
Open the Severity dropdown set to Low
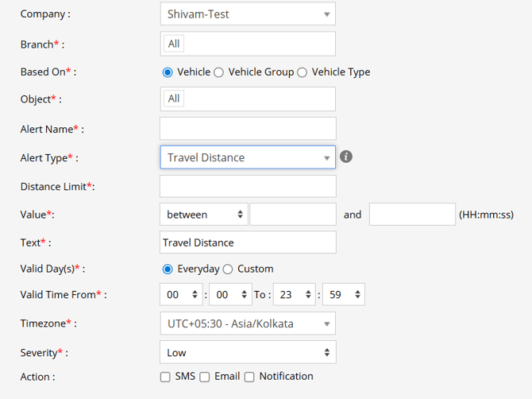pos(247,352)
